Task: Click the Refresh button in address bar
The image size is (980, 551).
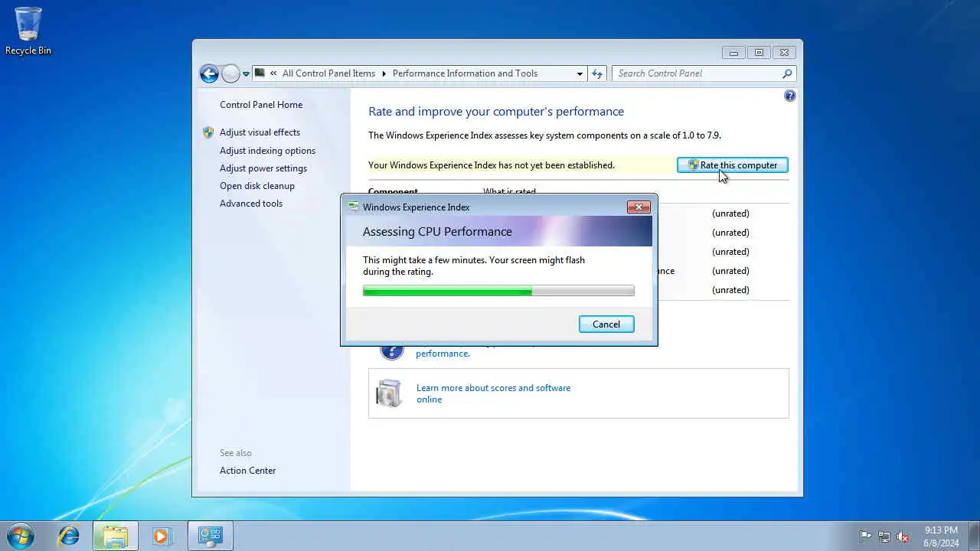Action: tap(597, 73)
